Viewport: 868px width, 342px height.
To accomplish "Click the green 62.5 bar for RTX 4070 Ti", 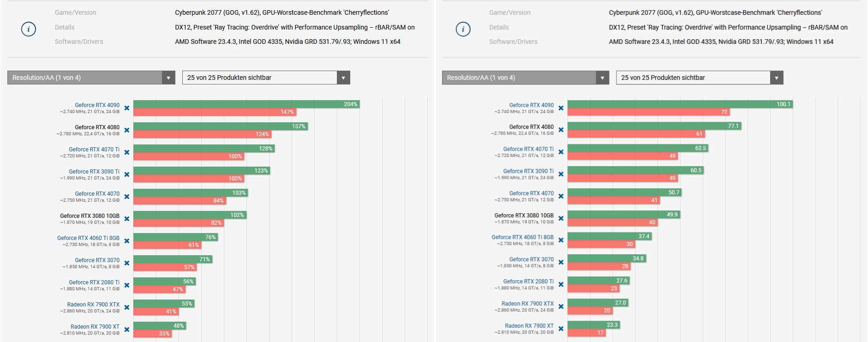I will [638, 148].
